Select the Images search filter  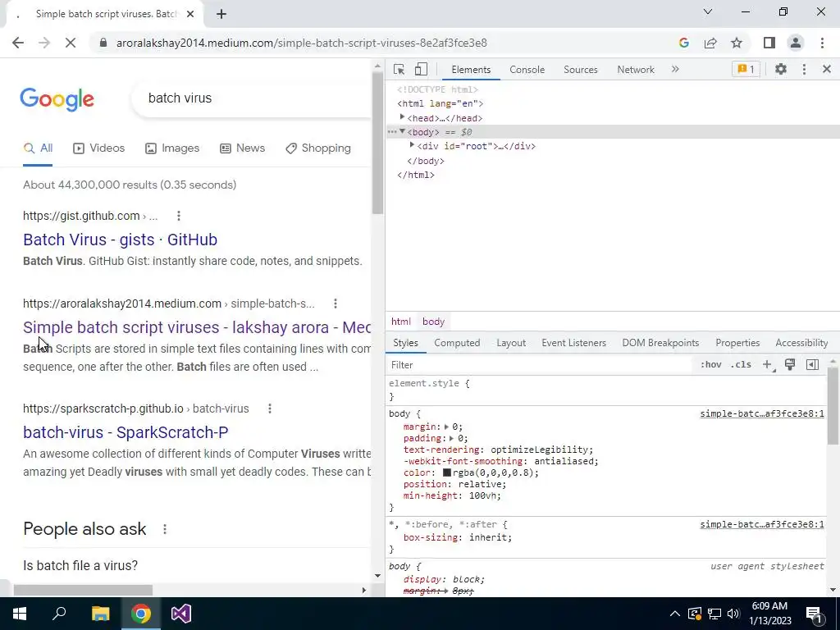172,148
